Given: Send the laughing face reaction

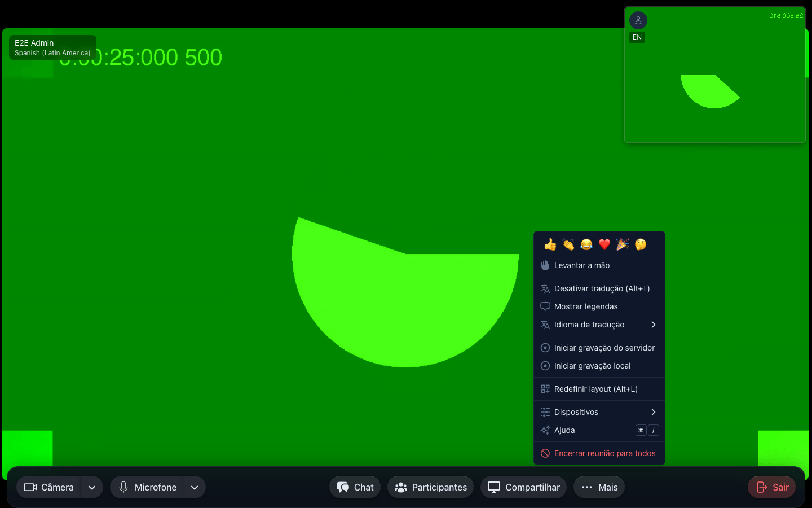Looking at the screenshot, I should pos(586,244).
